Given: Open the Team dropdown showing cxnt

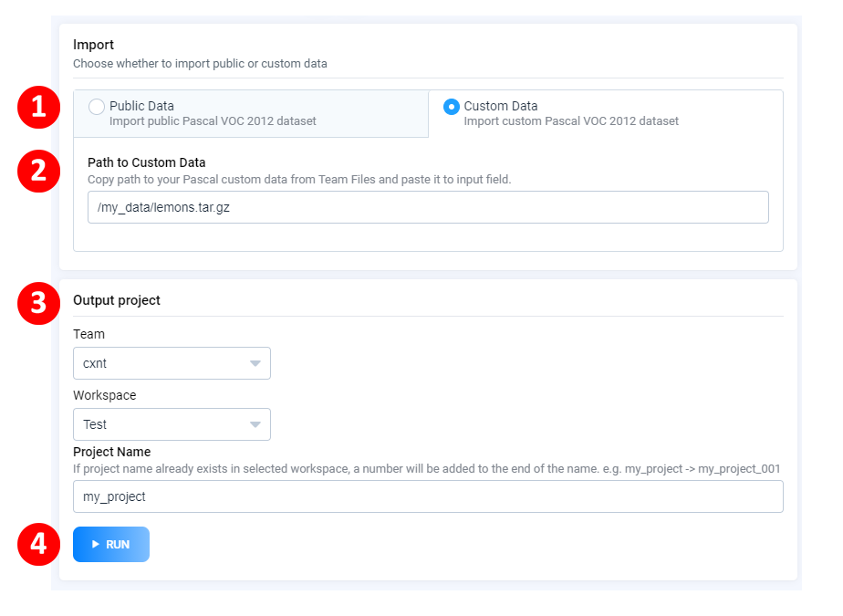Looking at the screenshot, I should point(172,363).
